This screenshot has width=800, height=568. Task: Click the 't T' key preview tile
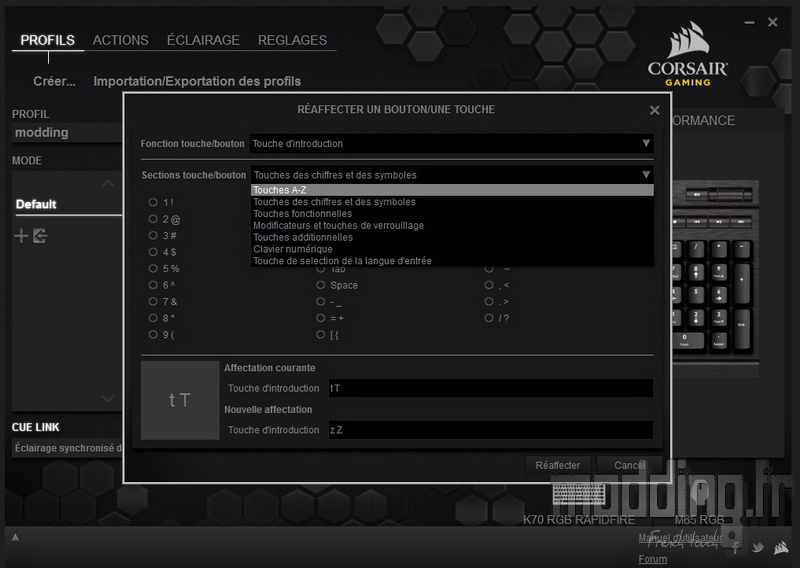tap(180, 400)
